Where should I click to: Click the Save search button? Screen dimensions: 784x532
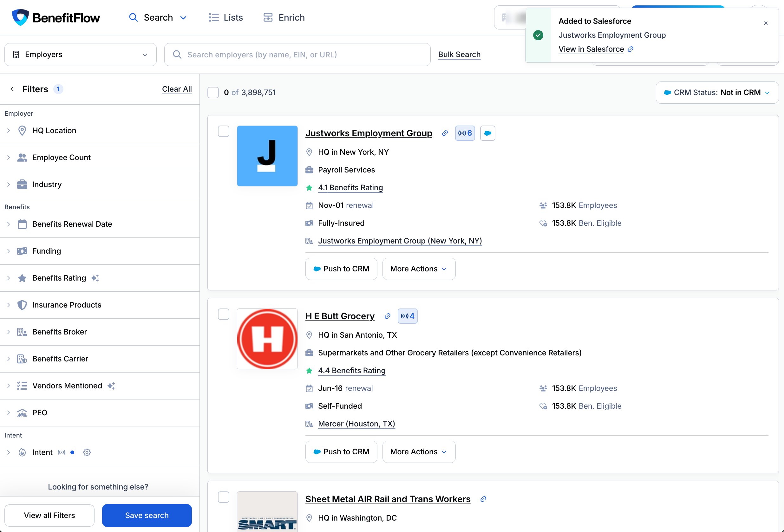point(147,515)
